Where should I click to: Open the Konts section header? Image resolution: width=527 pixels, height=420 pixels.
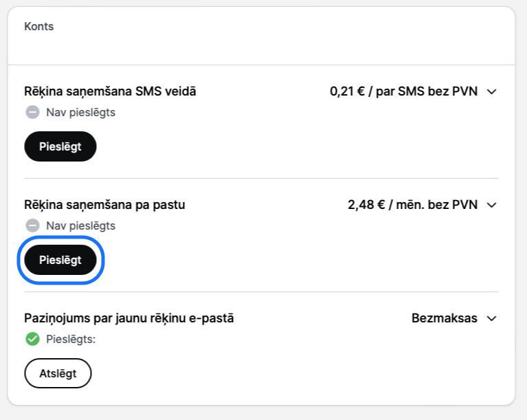[x=38, y=26]
